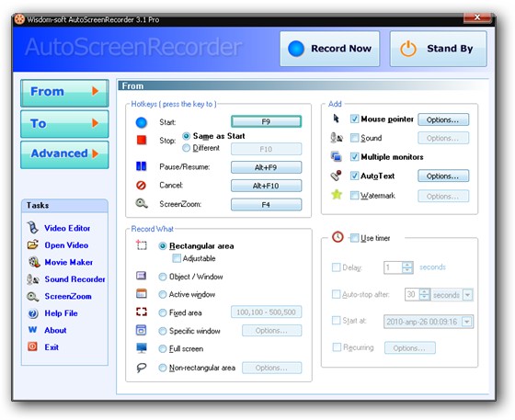Open the Advanced section tab
The height and width of the screenshot is (420, 515).
pos(64,154)
